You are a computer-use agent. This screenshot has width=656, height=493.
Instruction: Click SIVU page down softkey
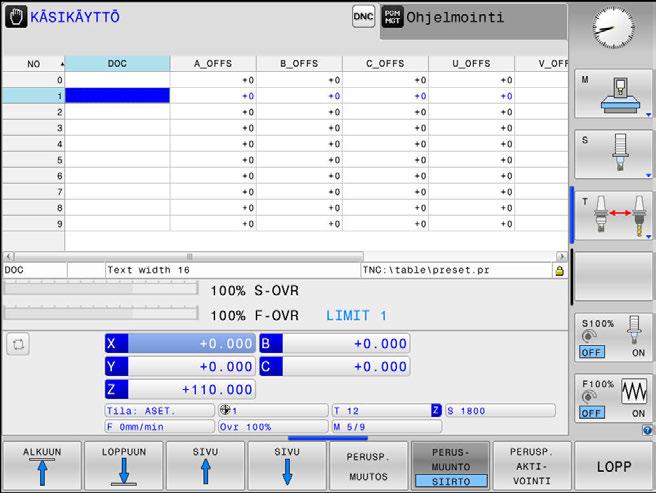pos(287,466)
